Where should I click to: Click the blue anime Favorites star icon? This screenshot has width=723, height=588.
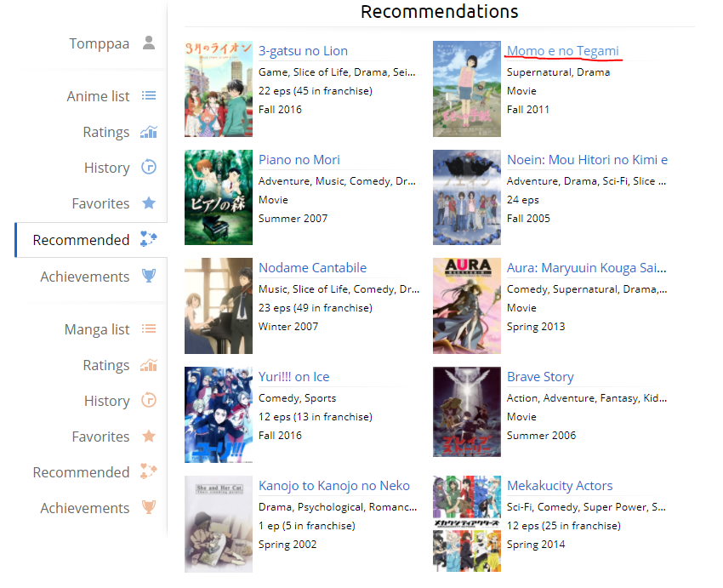149,203
